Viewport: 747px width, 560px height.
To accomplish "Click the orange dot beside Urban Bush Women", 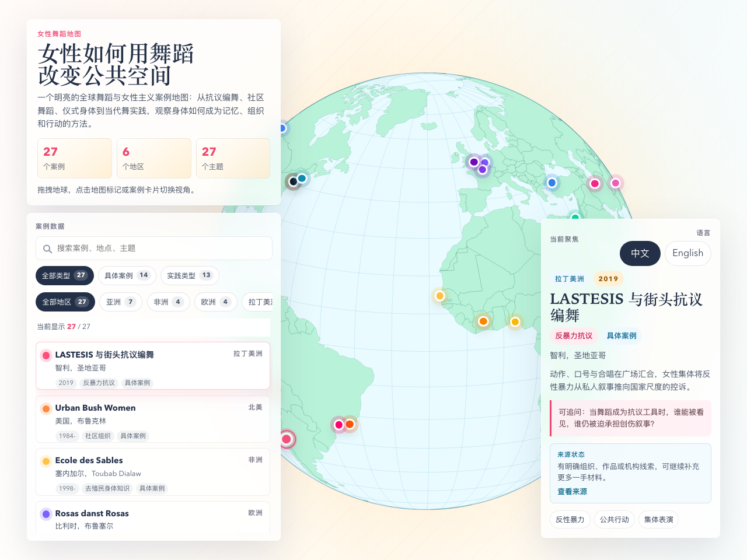I will [46, 408].
